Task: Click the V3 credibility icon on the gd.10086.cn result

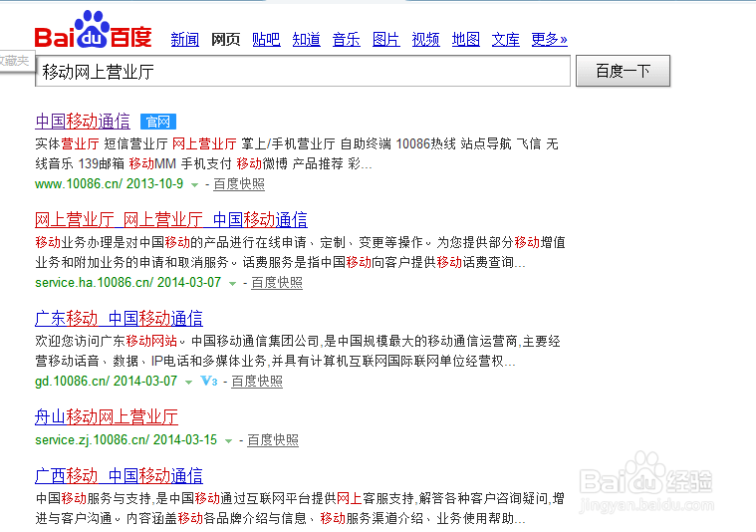Action: tap(209, 381)
